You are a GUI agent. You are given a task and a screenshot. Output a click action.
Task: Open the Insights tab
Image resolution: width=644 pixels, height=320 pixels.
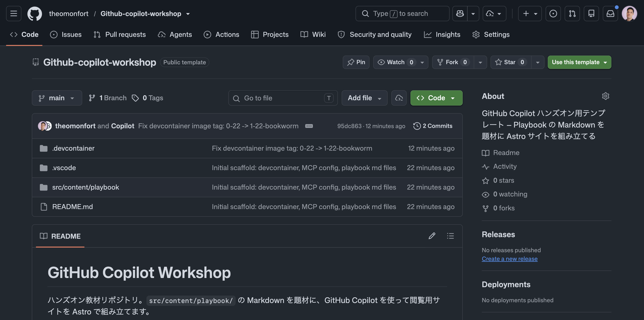coord(442,35)
